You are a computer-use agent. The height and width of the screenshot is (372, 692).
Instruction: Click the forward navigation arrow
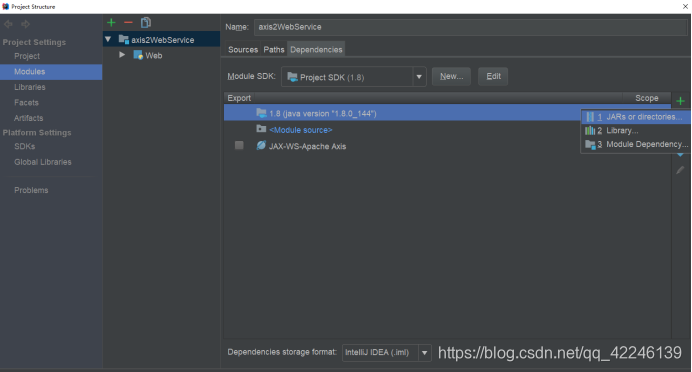(x=26, y=24)
